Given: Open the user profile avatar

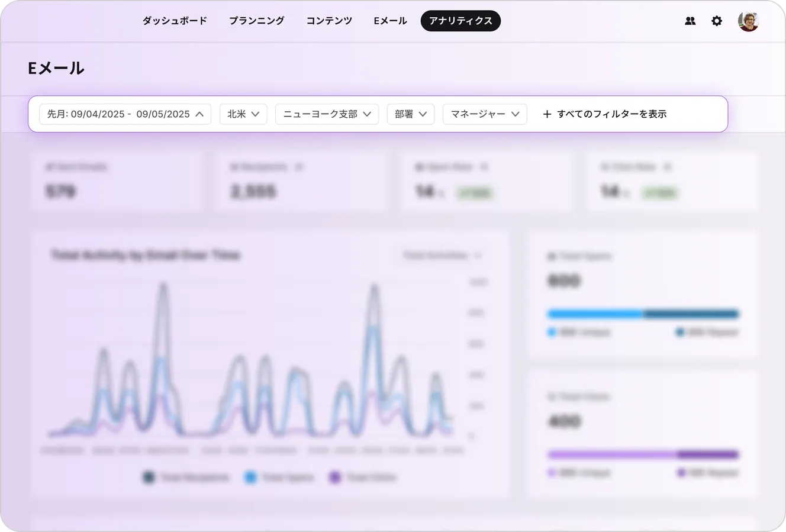Looking at the screenshot, I should 749,21.
